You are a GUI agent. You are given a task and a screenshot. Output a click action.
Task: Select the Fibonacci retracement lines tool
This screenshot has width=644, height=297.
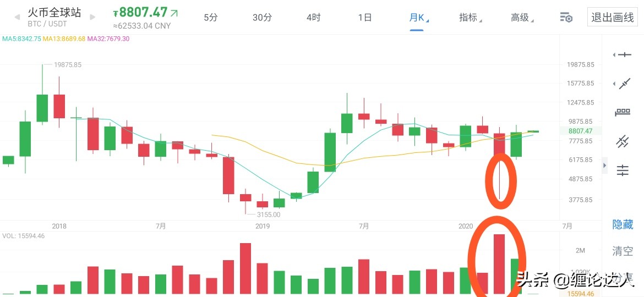point(623,170)
